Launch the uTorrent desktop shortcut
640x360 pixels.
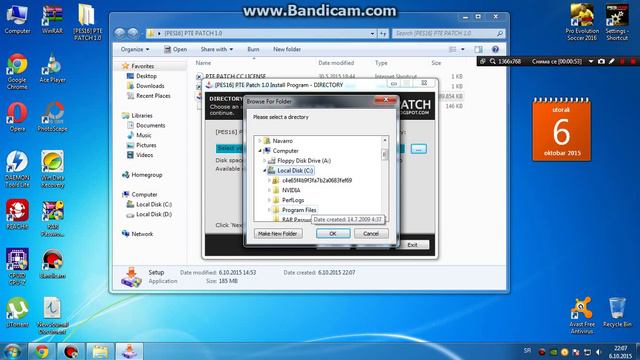pos(17,312)
